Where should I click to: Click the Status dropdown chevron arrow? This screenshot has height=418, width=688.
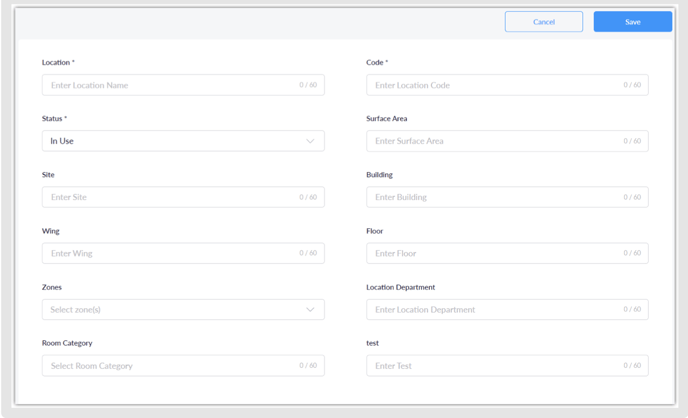tap(310, 141)
